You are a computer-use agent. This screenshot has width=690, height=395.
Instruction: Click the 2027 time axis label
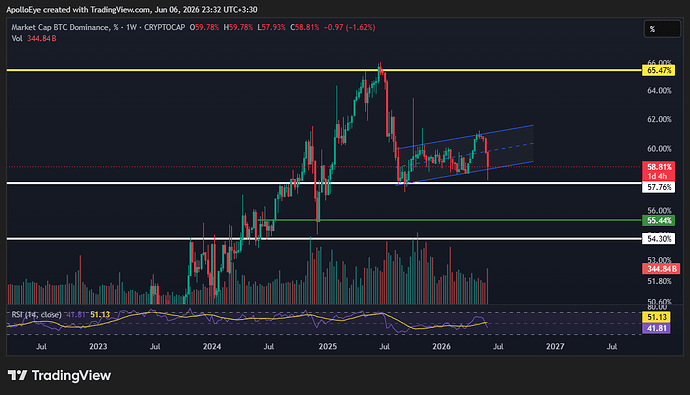(x=555, y=347)
